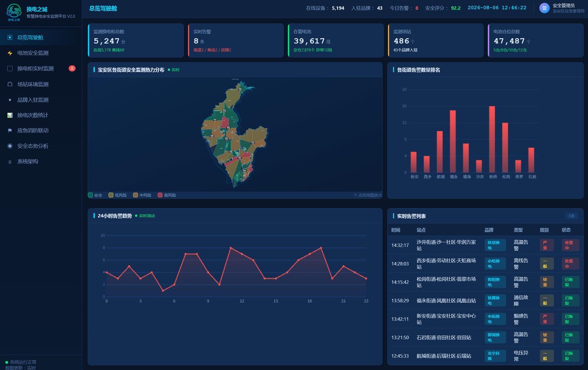Click the house icon beside 场站环境监测
The image size is (588, 370).
point(10,84)
